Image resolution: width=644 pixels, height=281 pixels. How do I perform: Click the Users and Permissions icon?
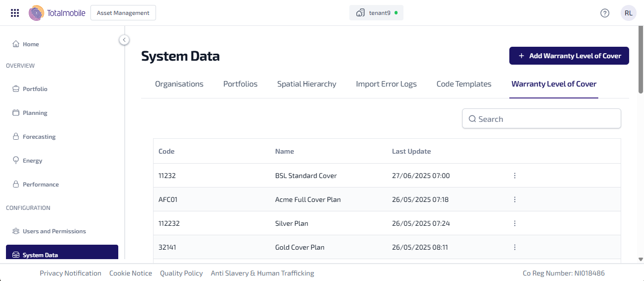coord(16,231)
